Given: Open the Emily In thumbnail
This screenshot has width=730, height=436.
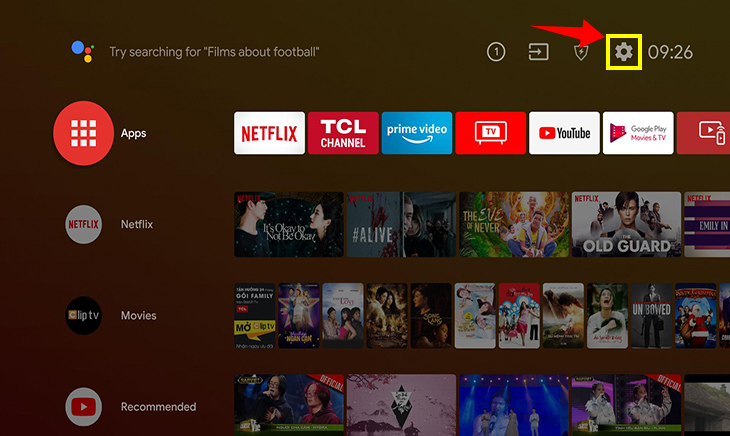Looking at the screenshot, I should pyautogui.click(x=707, y=224).
